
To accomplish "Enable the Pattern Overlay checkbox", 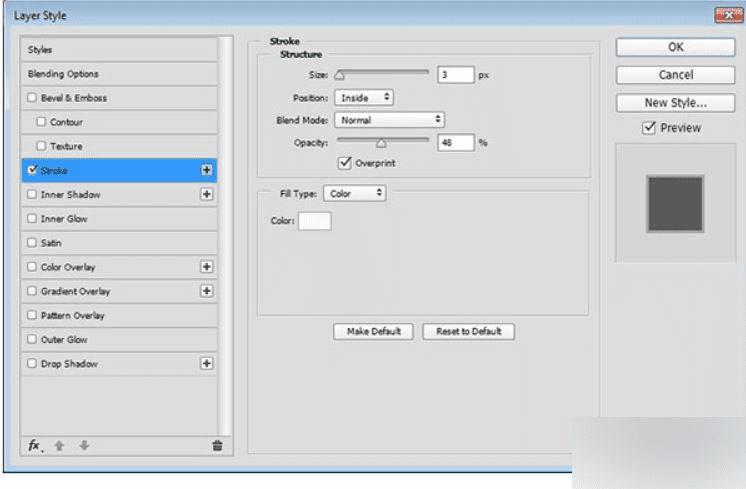I will coord(32,315).
